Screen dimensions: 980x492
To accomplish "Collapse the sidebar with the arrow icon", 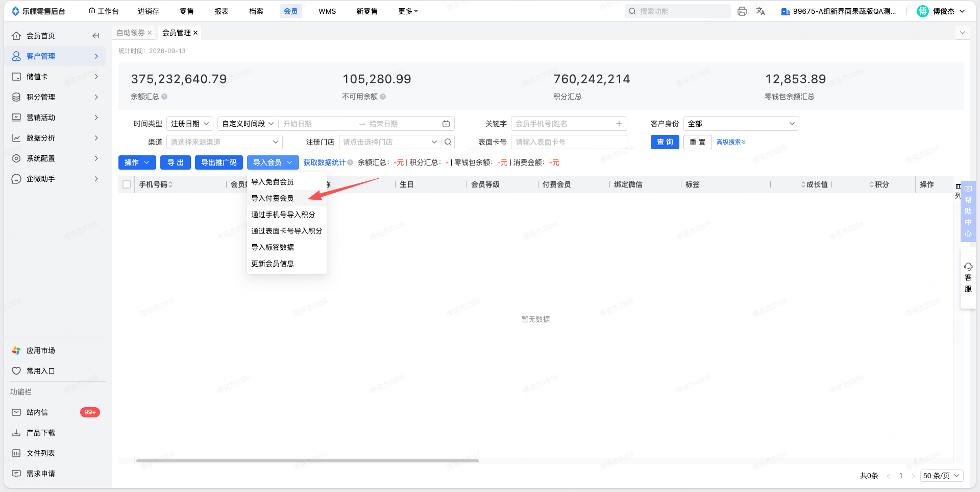I will [95, 36].
